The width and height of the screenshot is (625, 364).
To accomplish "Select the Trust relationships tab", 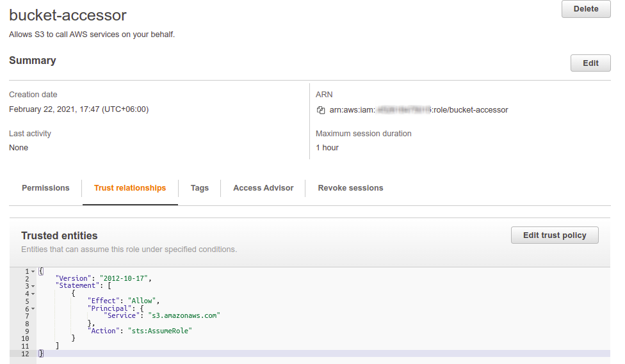I will [x=130, y=188].
